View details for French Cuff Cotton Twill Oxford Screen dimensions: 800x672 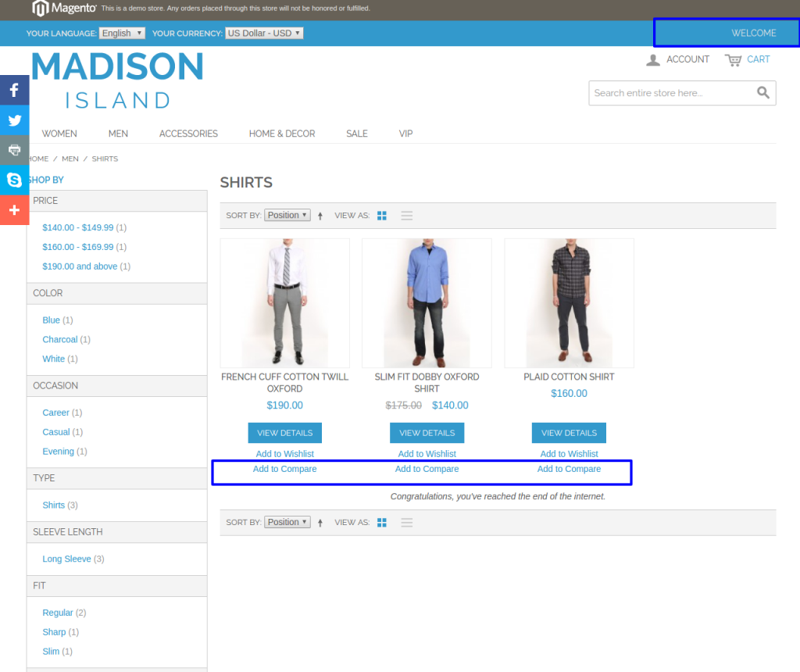(x=284, y=433)
